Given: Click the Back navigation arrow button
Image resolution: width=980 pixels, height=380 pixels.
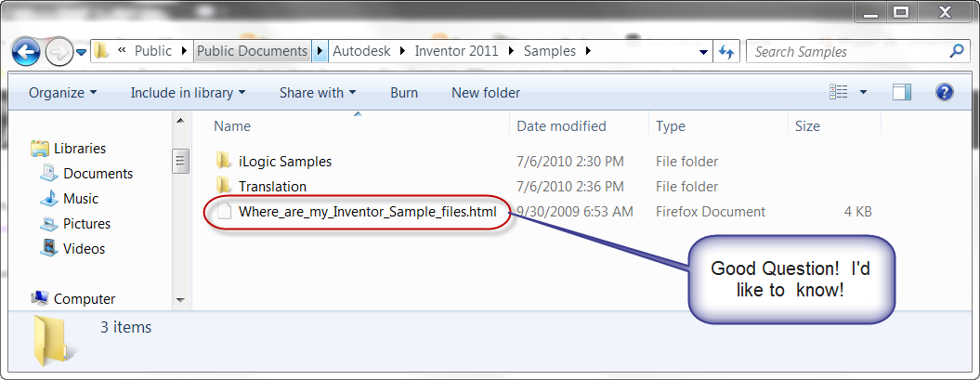Looking at the screenshot, I should coord(26,51).
